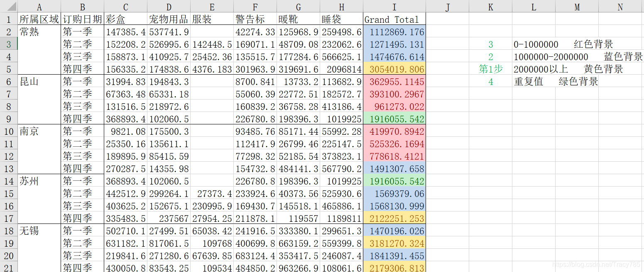This screenshot has width=644, height=272.
Task: Select header cell 所属区域
Action: (x=39, y=19)
